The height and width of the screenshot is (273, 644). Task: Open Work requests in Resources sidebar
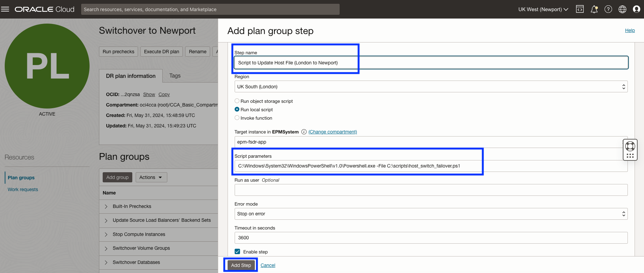[x=23, y=189]
